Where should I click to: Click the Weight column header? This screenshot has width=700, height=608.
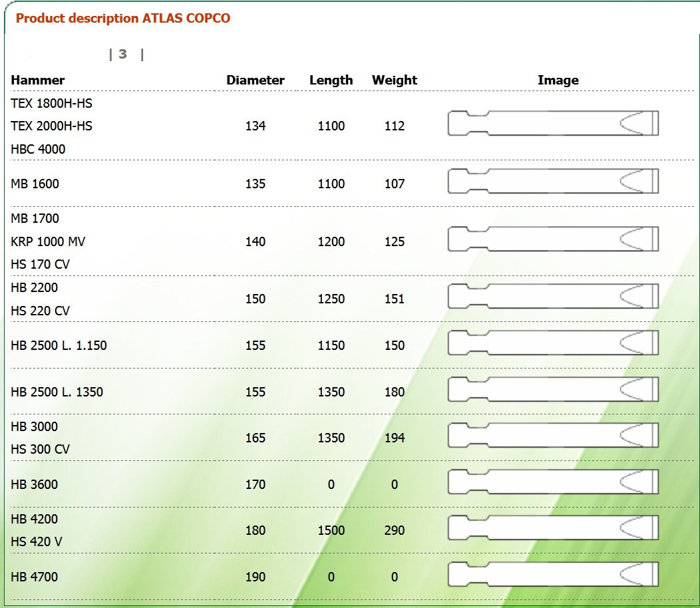coord(395,80)
